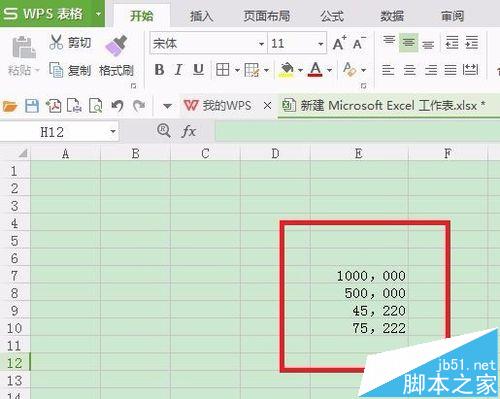This screenshot has width=500, height=399.
Task: Click the Name Box showing H12
Action: tap(52, 132)
